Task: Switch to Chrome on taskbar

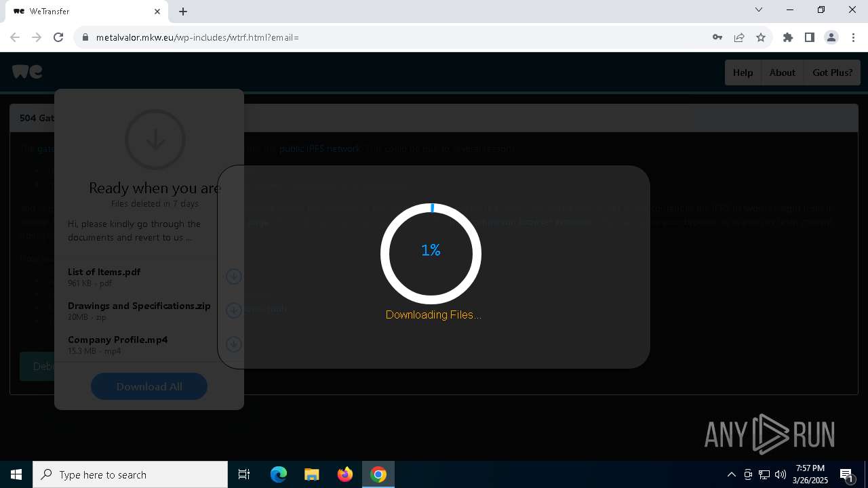Action: point(378,474)
